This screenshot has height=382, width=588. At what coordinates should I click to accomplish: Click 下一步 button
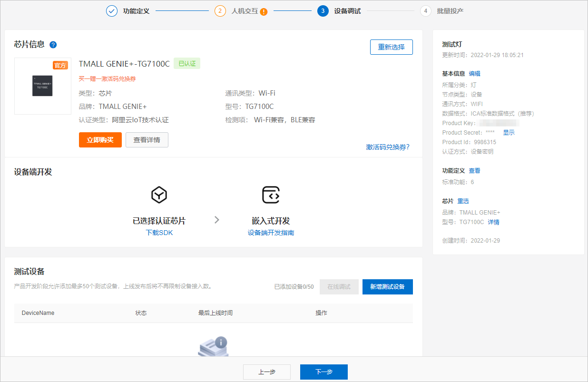[324, 372]
